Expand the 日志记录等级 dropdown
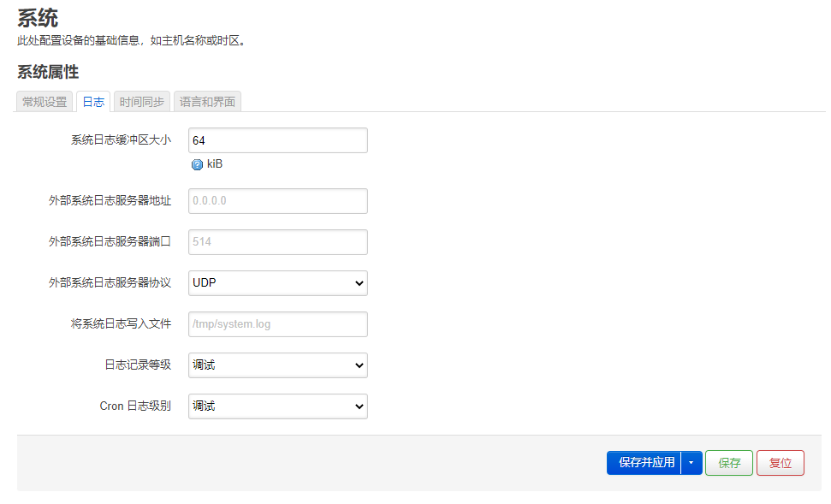The height and width of the screenshot is (504, 831). coord(277,365)
